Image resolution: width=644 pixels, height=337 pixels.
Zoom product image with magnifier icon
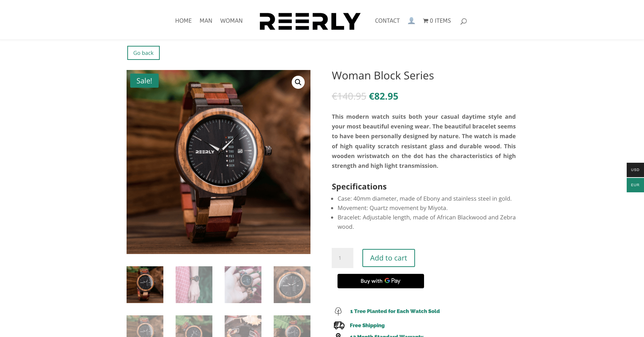(298, 82)
